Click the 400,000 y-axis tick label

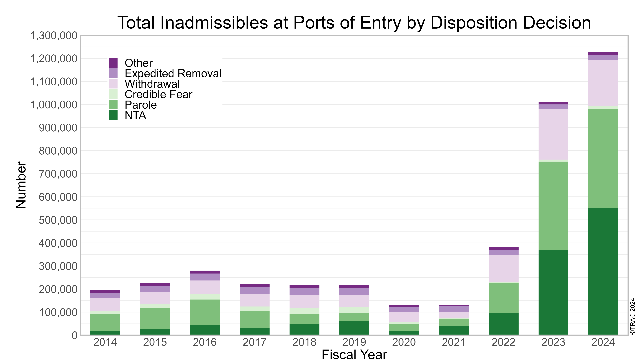(x=58, y=243)
